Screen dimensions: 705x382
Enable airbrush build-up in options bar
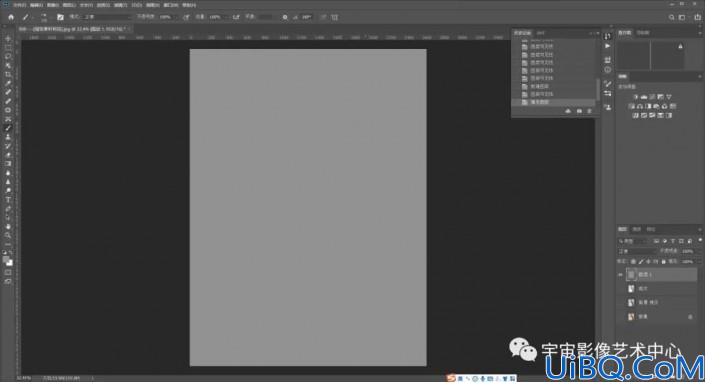(236, 17)
